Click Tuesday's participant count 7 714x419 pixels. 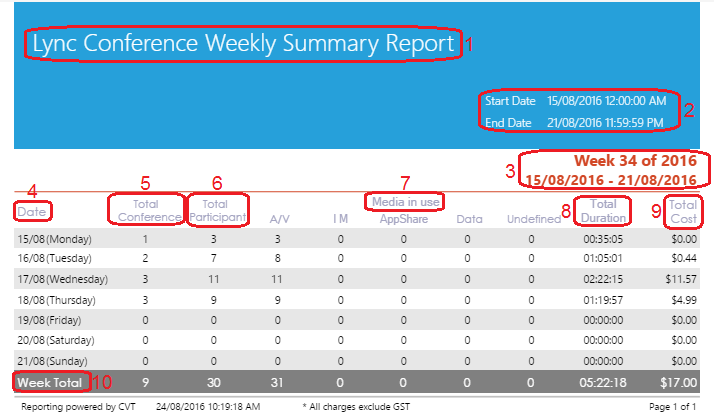(x=214, y=258)
